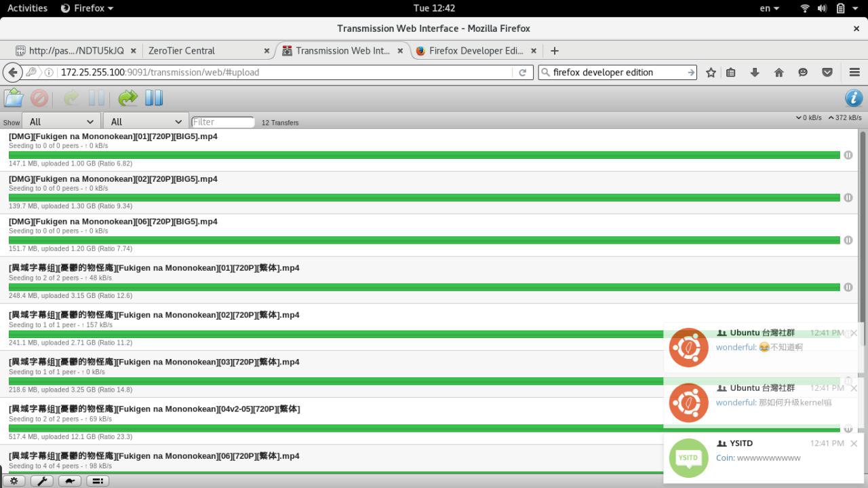Screen dimensions: 868x488
Task: Click the address bar URL field
Action: point(285,72)
